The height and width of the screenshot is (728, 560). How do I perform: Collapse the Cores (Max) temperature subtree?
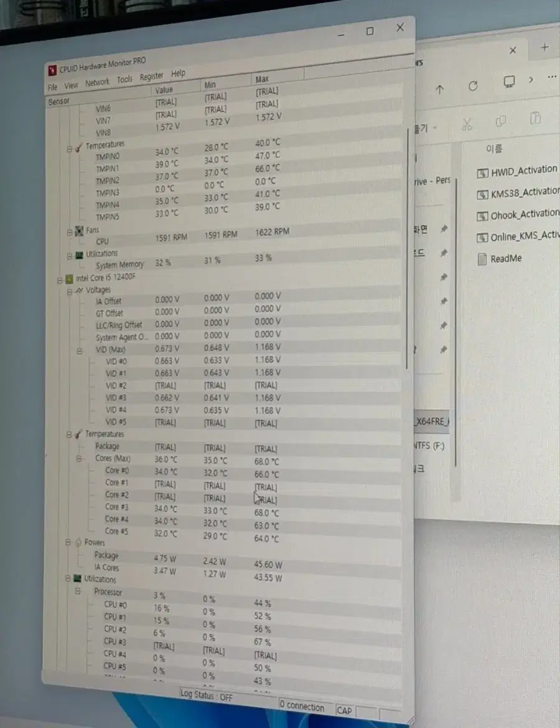pos(79,459)
